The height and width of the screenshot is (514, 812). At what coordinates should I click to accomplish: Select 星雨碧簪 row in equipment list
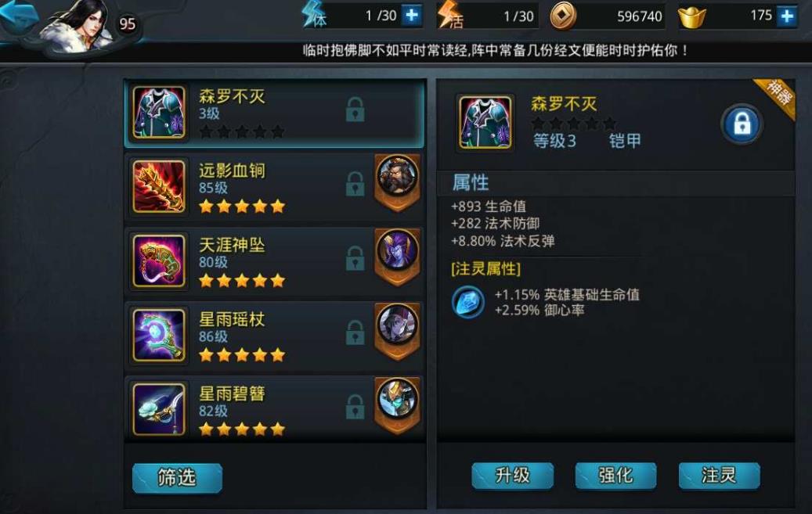(x=275, y=409)
